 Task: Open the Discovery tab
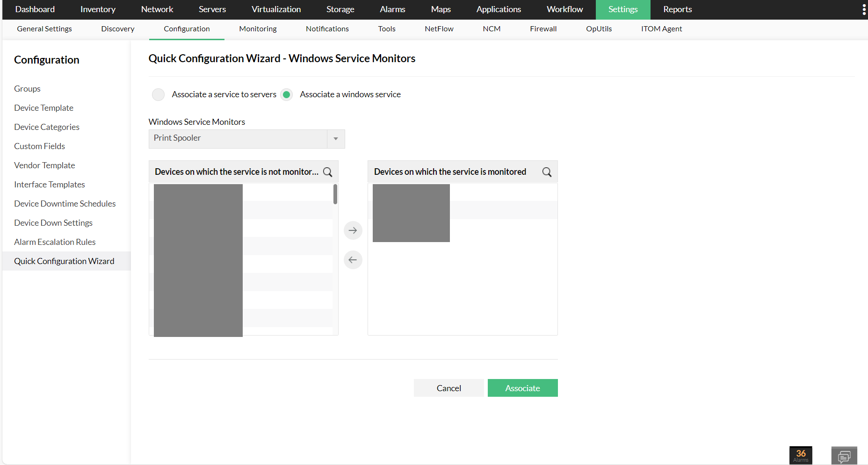click(x=118, y=29)
